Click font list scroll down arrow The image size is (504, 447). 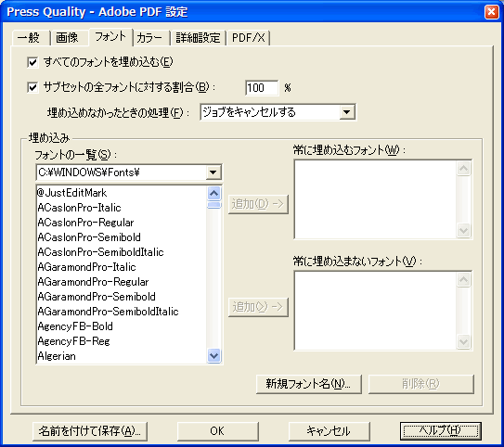tap(214, 355)
